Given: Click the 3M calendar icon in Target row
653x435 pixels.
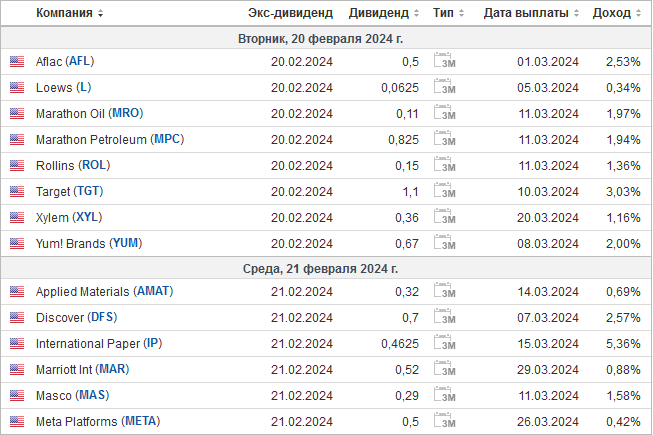Looking at the screenshot, I should coord(444,190).
